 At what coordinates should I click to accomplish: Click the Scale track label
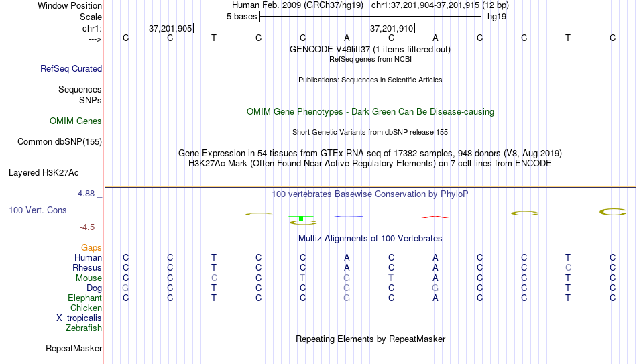click(91, 17)
